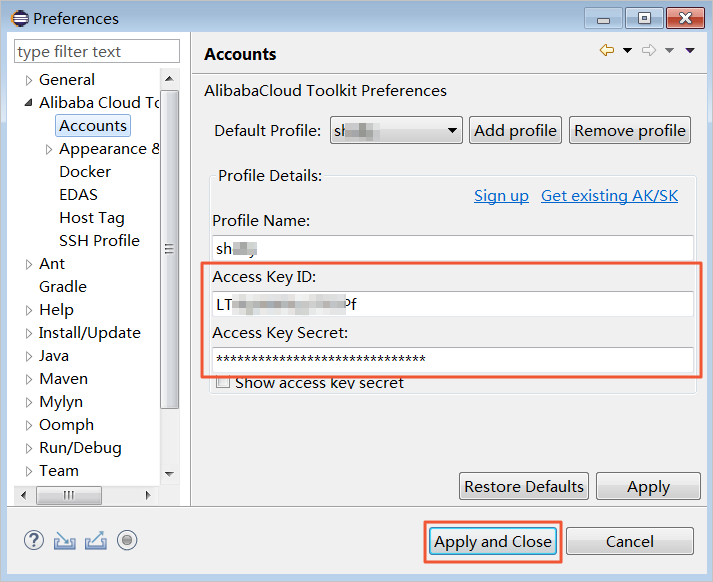This screenshot has height=582, width=713.
Task: Click the export preferences icon
Action: click(x=95, y=541)
